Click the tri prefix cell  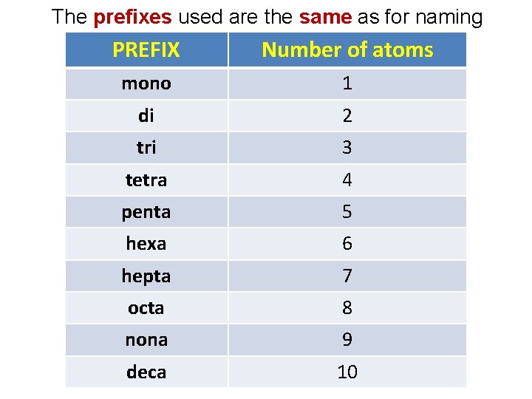pyautogui.click(x=146, y=148)
